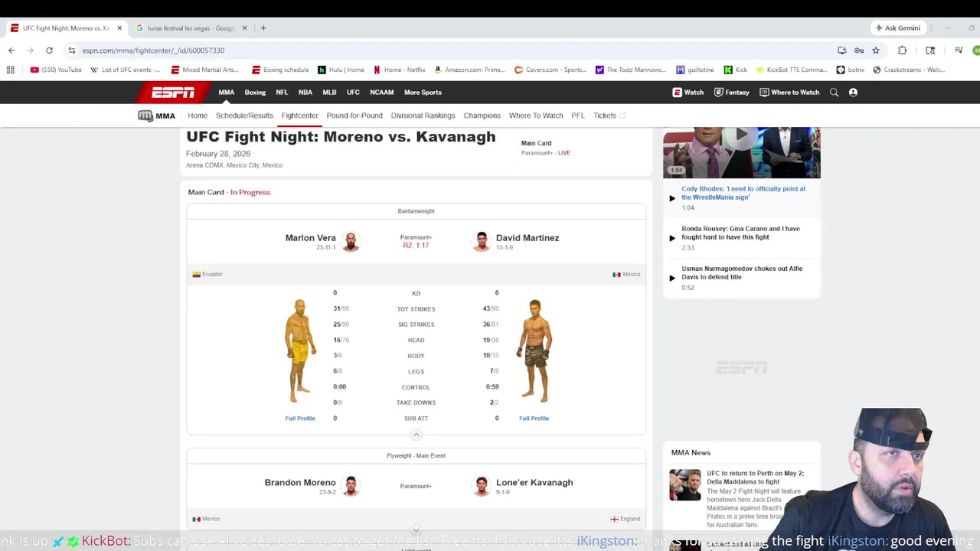980x551 pixels.
Task: Open the Extensions puzzle icon
Action: [903, 51]
